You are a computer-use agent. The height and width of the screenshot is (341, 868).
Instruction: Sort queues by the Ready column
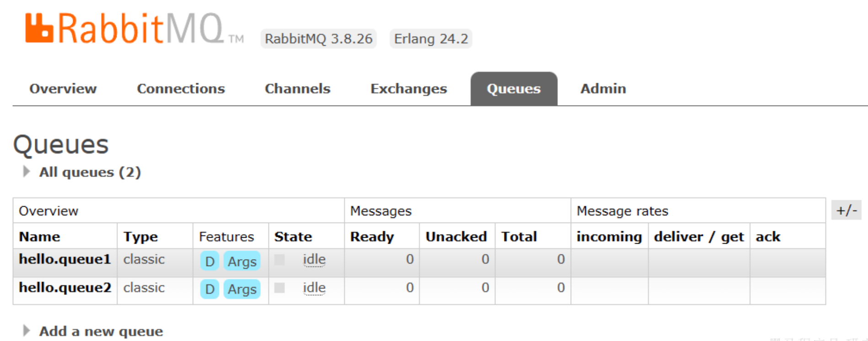372,237
